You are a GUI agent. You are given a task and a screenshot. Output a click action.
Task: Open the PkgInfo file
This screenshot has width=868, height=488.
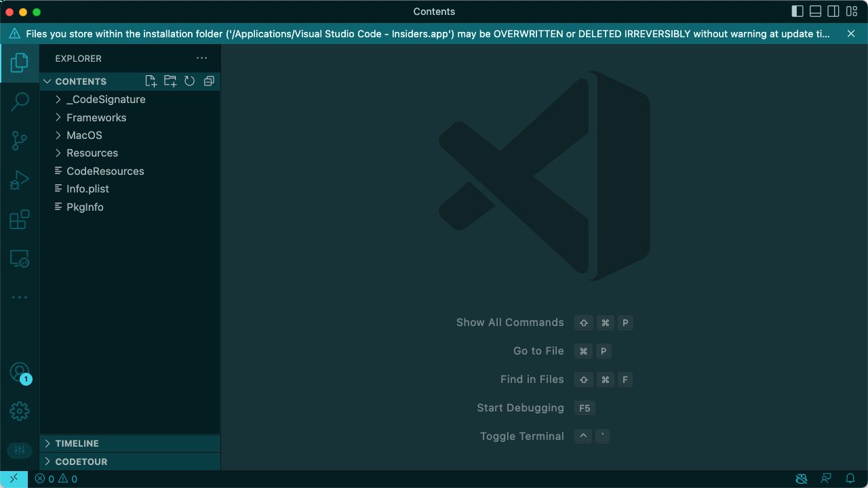(x=130, y=207)
